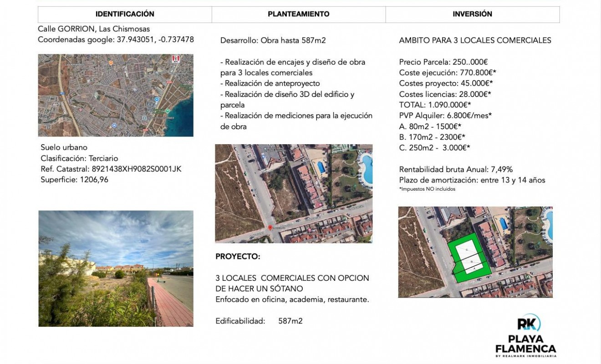Click the PROYECTO heading
The width and height of the screenshot is (601, 364).
(x=237, y=256)
